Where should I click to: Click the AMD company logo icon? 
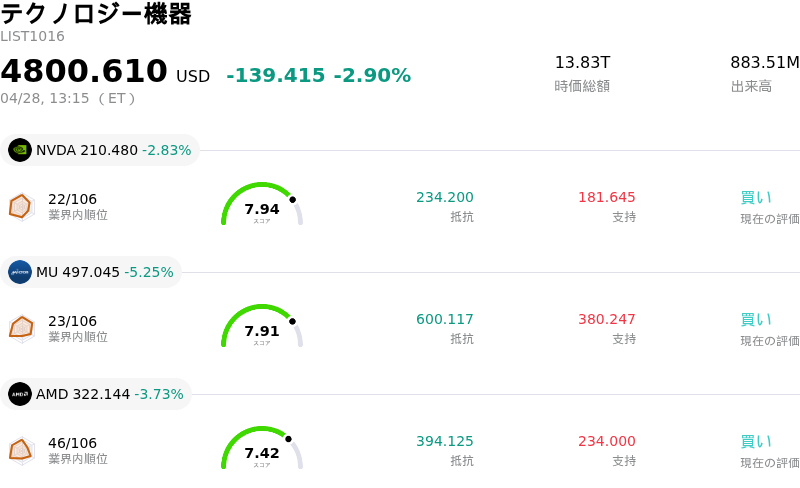click(x=20, y=394)
